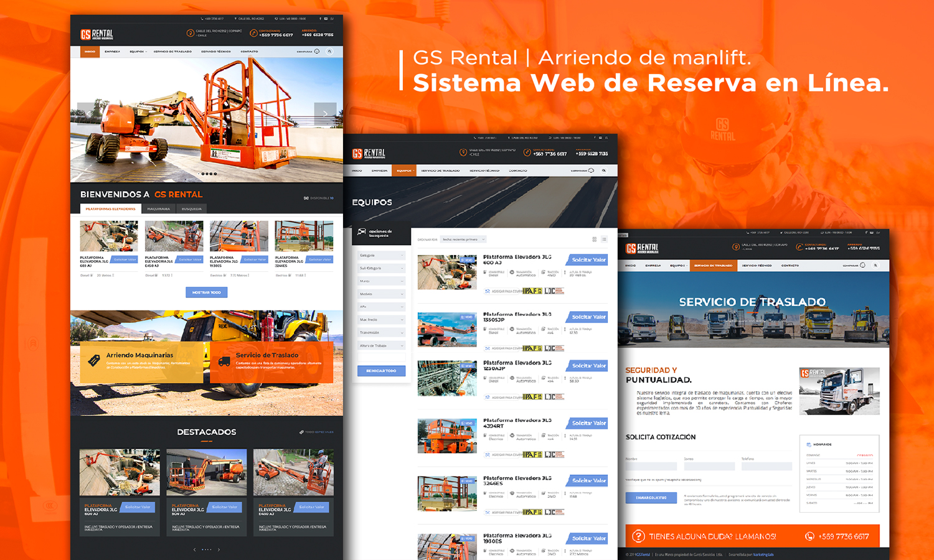Click the Comparar icon in the homepage nav bar
Screen dimensions: 934x560
pos(317,52)
